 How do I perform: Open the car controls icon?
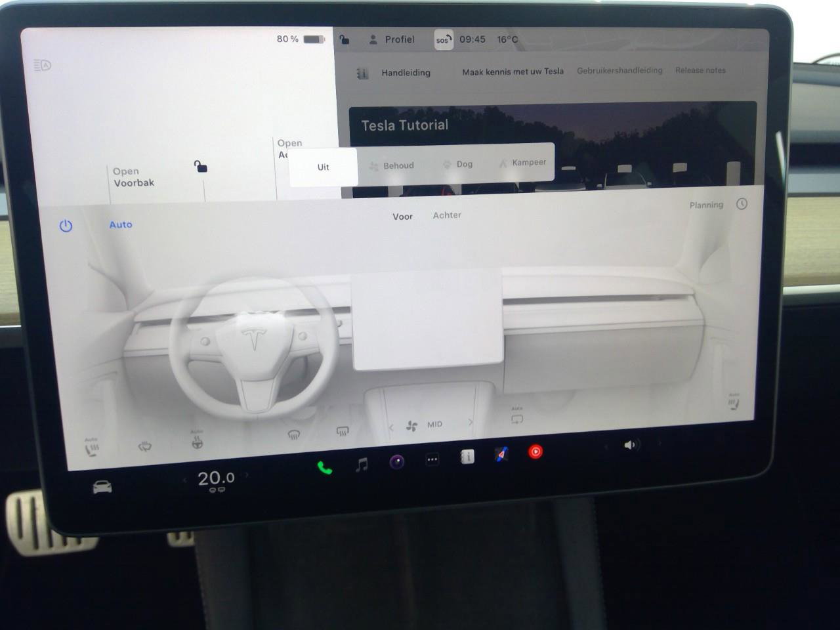click(x=102, y=488)
